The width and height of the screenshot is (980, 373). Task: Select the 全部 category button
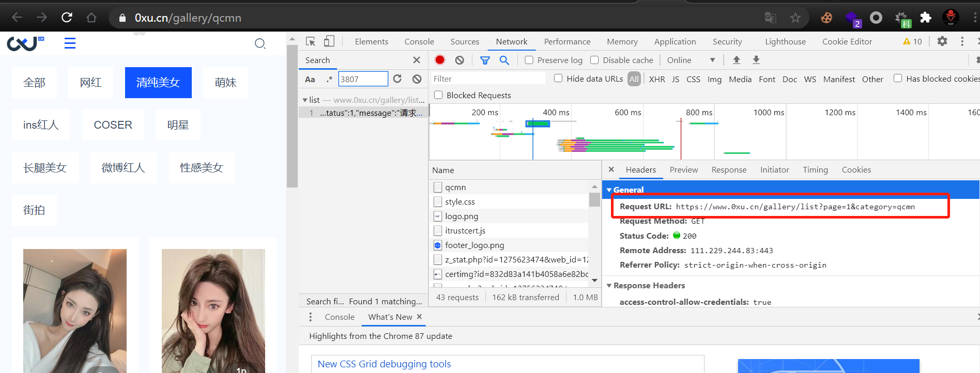tap(34, 83)
